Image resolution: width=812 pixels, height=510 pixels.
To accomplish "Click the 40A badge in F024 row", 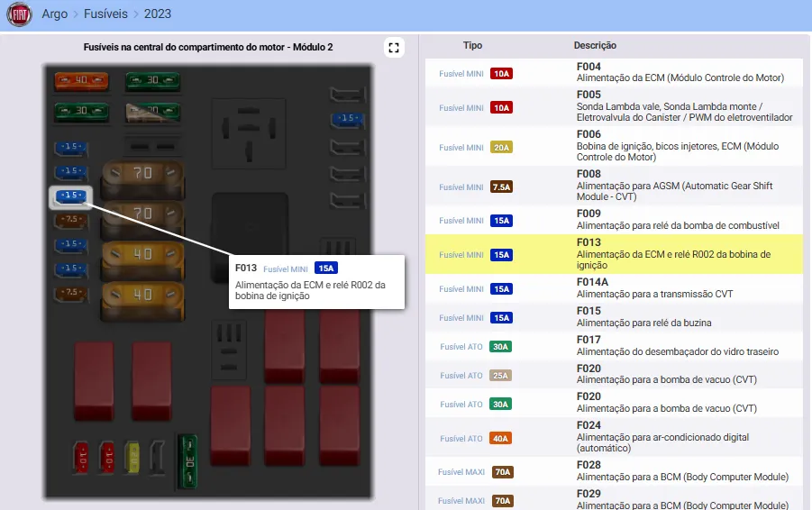I will pos(500,439).
